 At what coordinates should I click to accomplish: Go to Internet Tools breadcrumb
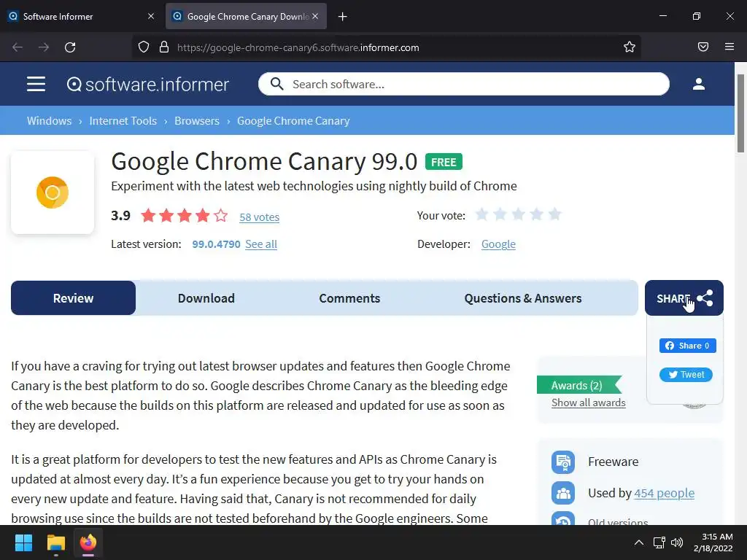coord(123,121)
